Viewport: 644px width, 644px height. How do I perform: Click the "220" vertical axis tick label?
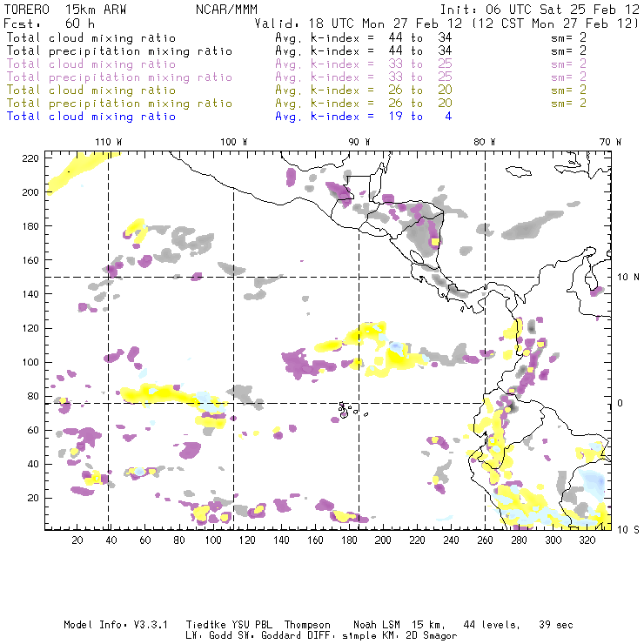click(30, 158)
